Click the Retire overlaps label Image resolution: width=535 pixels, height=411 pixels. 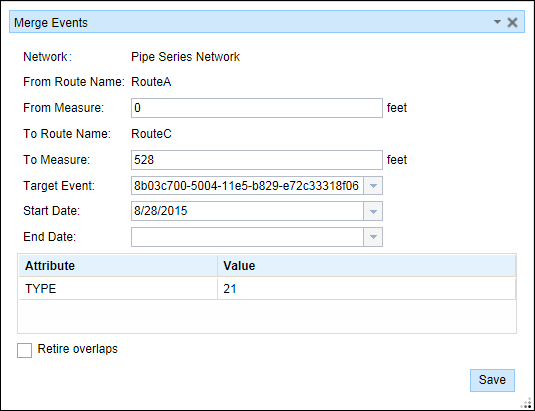77,349
